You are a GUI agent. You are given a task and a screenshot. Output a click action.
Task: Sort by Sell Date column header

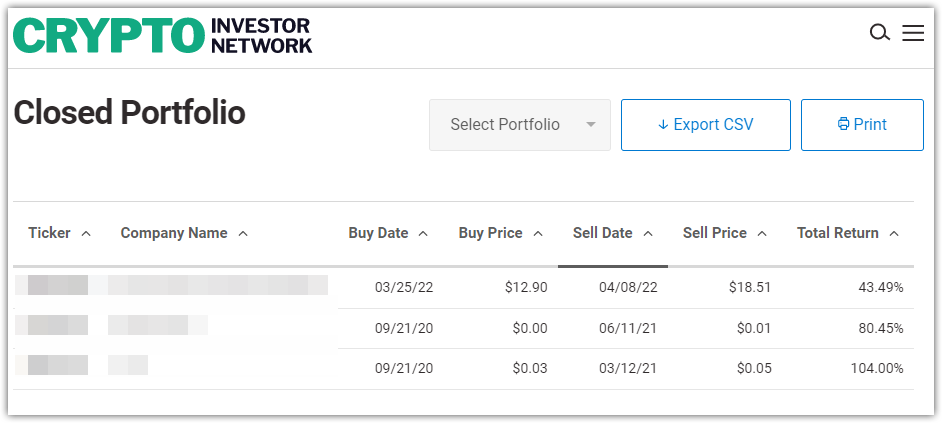[x=603, y=233]
